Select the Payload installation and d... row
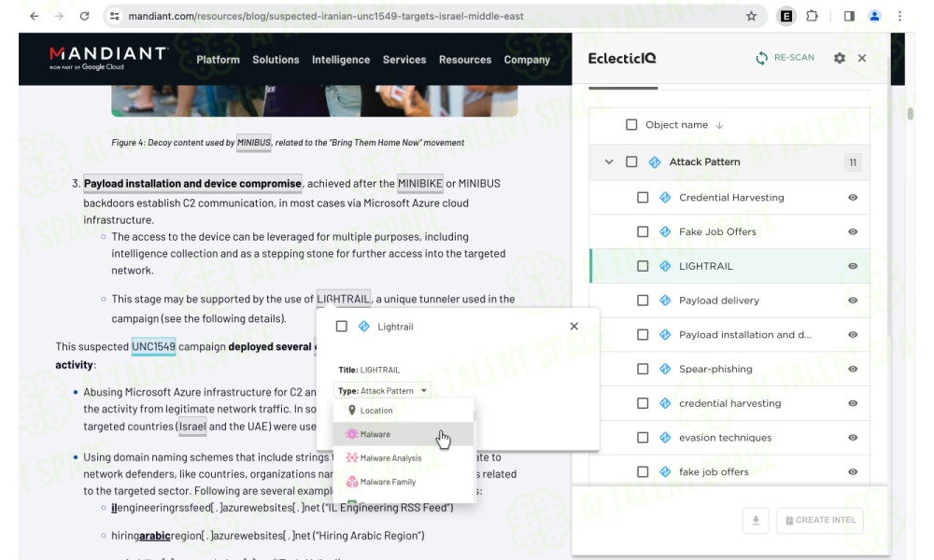This screenshot has height=560, width=934. coord(729,335)
